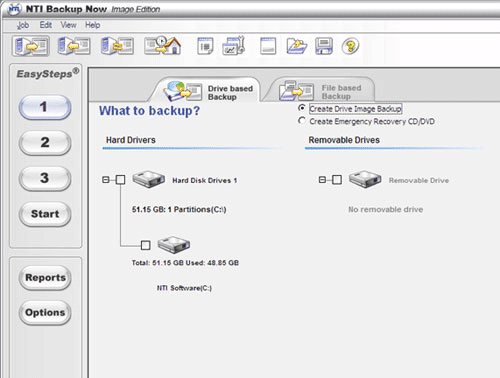The image size is (500, 378).
Task: Click the NTI Software(C:) label
Action: point(184,288)
